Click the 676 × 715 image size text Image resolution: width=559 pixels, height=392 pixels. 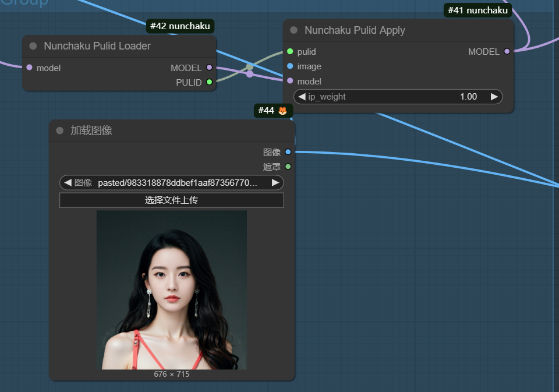pyautogui.click(x=171, y=374)
